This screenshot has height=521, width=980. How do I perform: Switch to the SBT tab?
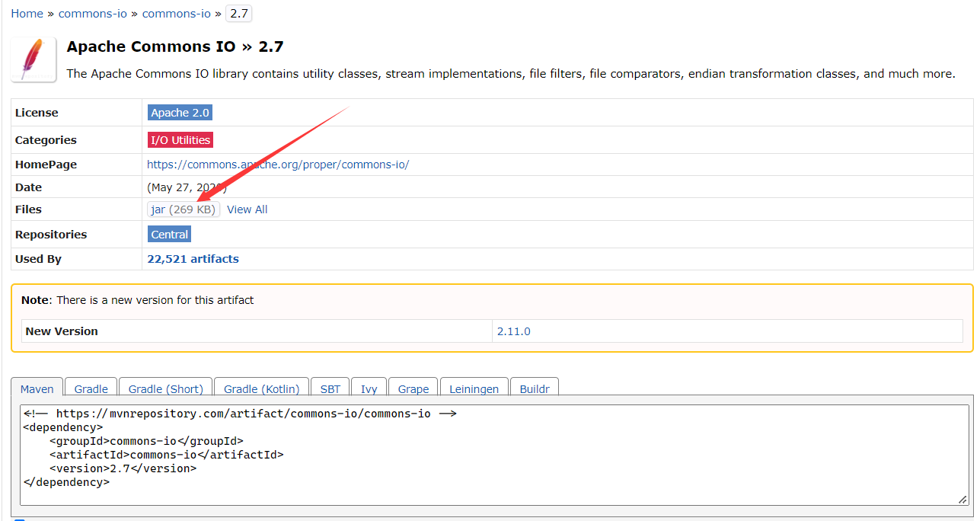coord(330,388)
